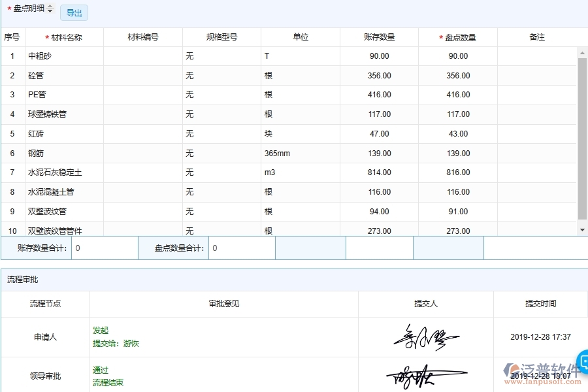
Task: Click the 导出 export button
Action: 73,12
